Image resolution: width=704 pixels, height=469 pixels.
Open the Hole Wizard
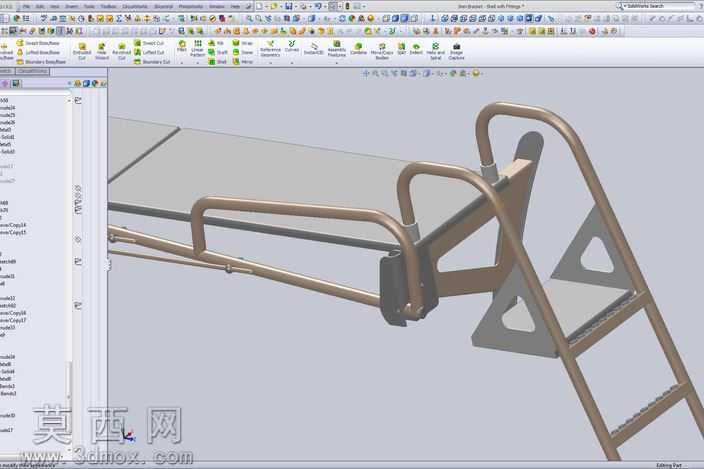102,52
